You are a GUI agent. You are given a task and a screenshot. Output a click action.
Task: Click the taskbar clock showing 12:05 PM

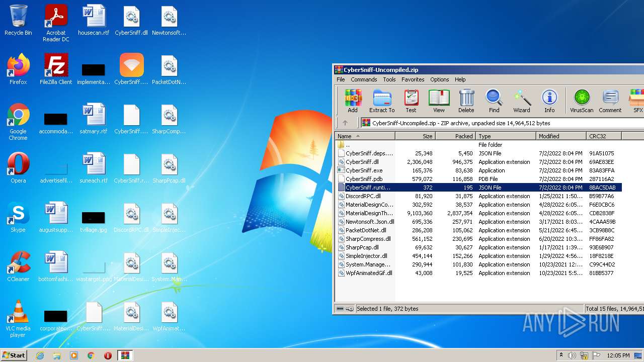click(618, 355)
